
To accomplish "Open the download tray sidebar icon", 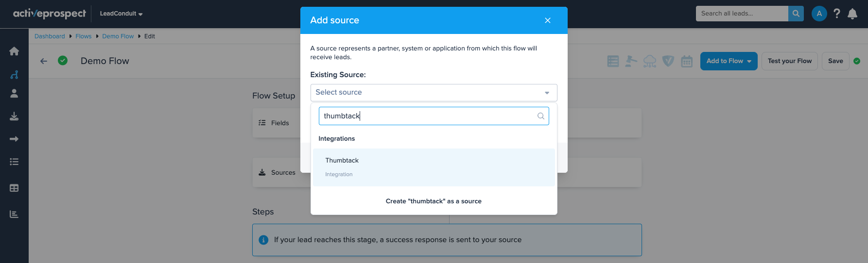I will tap(14, 116).
